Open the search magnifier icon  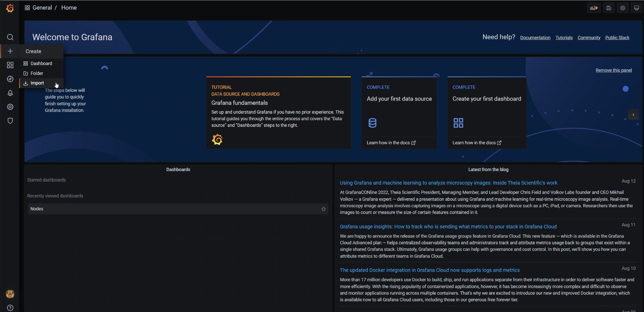tap(10, 37)
